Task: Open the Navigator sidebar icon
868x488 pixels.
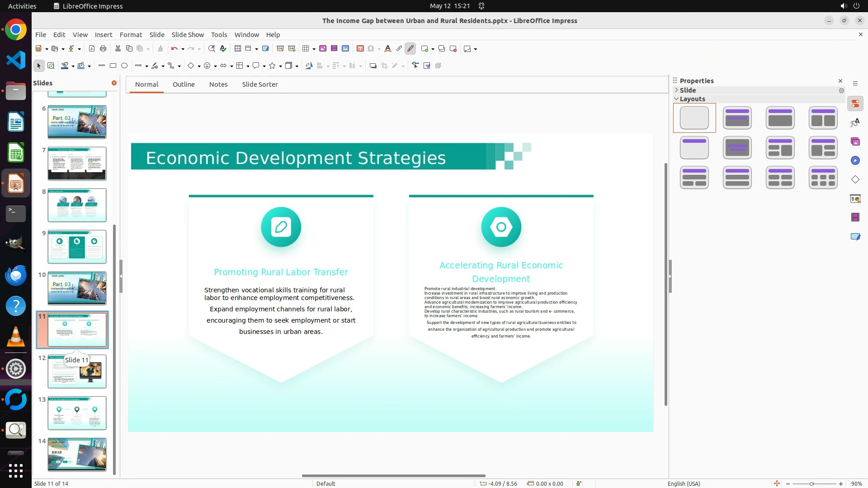Action: (855, 161)
